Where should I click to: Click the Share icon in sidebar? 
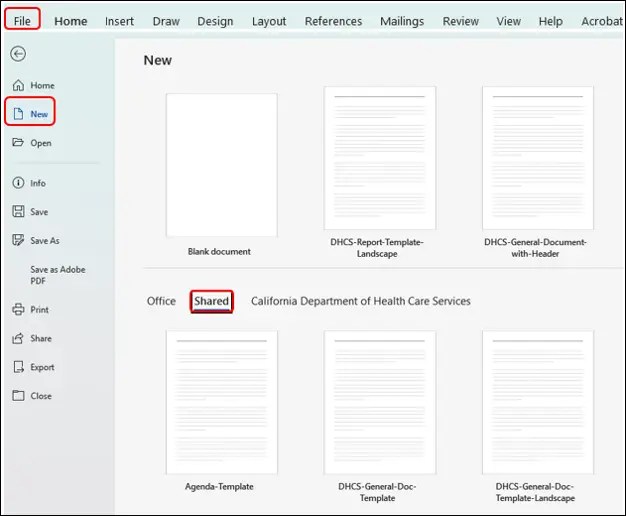[x=18, y=338]
